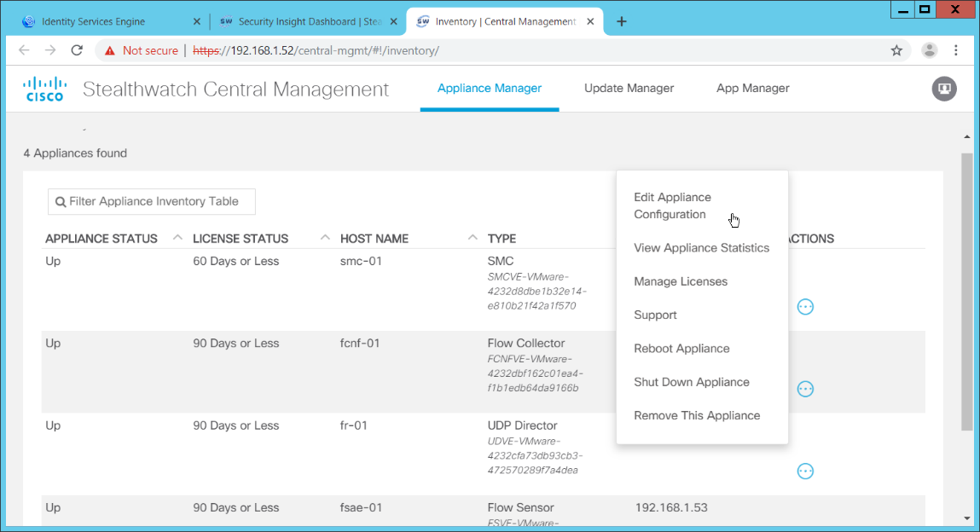
Task: Choose Reboot Appliance from menu
Action: click(681, 349)
